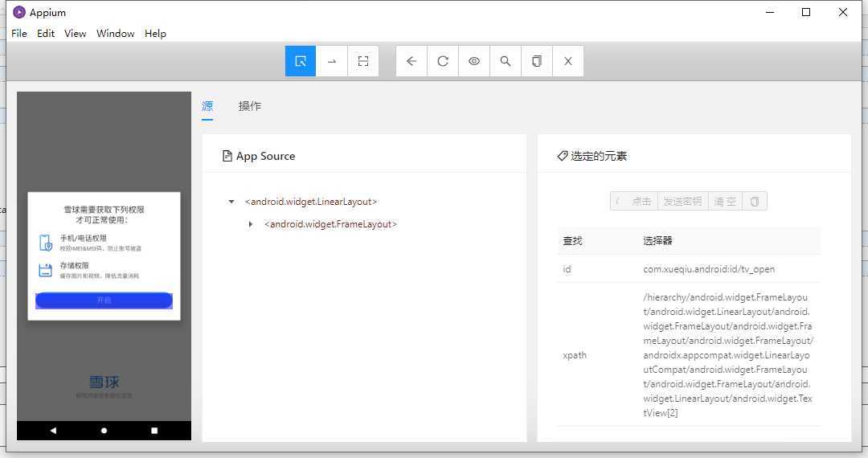Open Search for element tool
Viewport: 868px width, 458px height.
point(506,61)
